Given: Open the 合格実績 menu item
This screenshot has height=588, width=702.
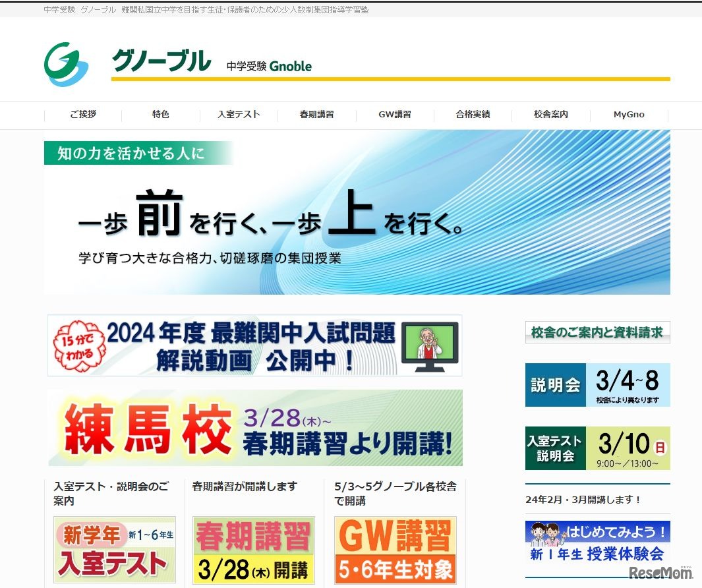Looking at the screenshot, I should tap(473, 114).
